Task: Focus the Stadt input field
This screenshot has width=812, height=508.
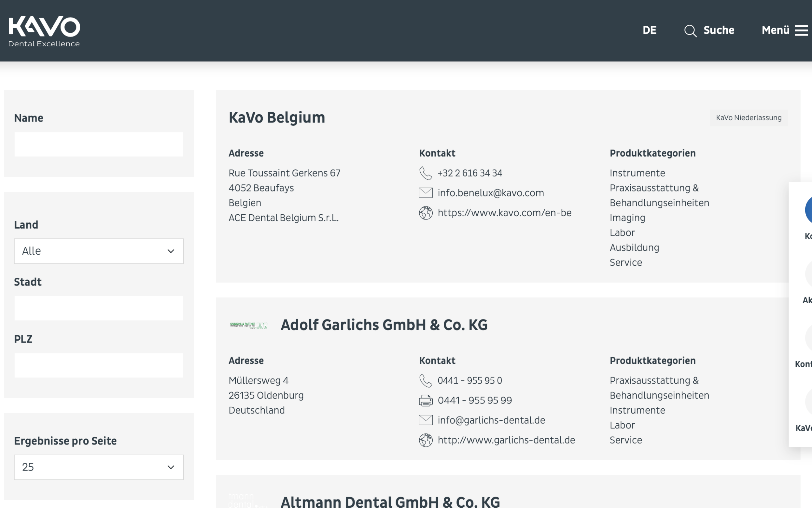Action: click(99, 308)
